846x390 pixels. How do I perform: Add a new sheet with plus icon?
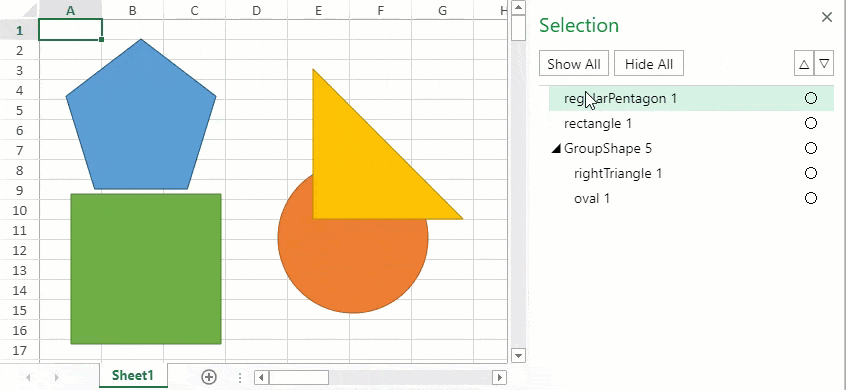point(209,377)
